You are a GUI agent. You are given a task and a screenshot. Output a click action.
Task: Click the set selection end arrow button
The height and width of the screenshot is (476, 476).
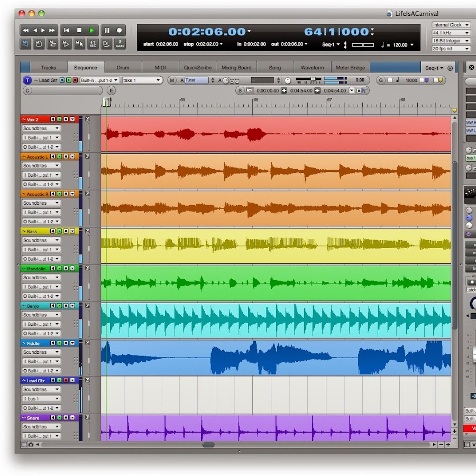(317, 90)
